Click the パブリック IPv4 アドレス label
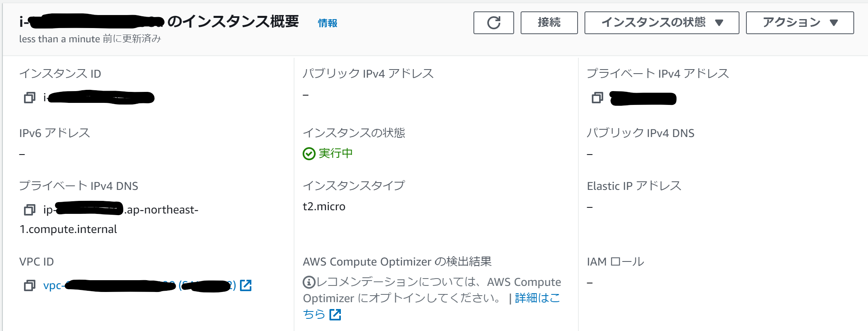This screenshot has height=331, width=868. coord(368,74)
